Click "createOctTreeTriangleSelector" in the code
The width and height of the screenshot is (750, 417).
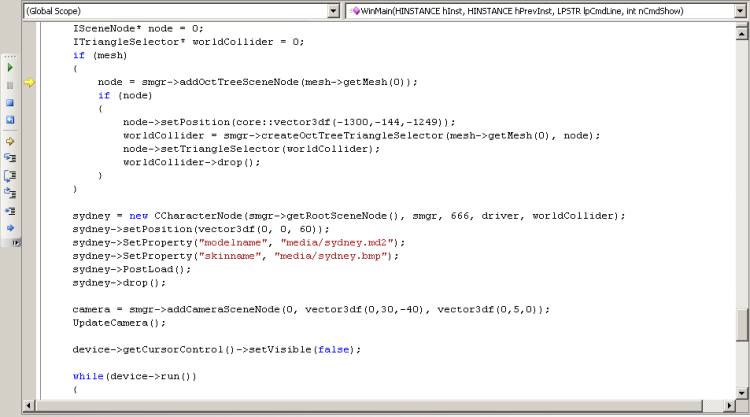coord(353,136)
